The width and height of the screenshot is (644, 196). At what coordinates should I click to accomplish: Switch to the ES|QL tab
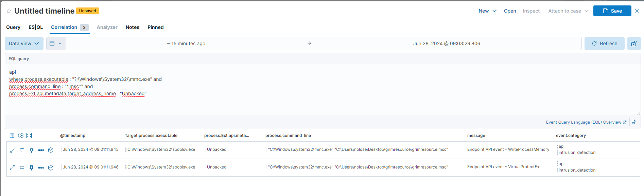pos(36,27)
